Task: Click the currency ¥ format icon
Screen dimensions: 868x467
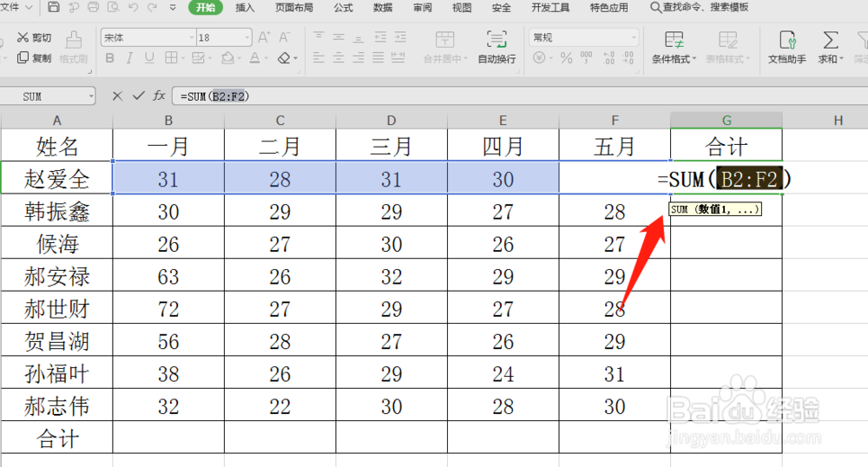Action: pos(539,57)
